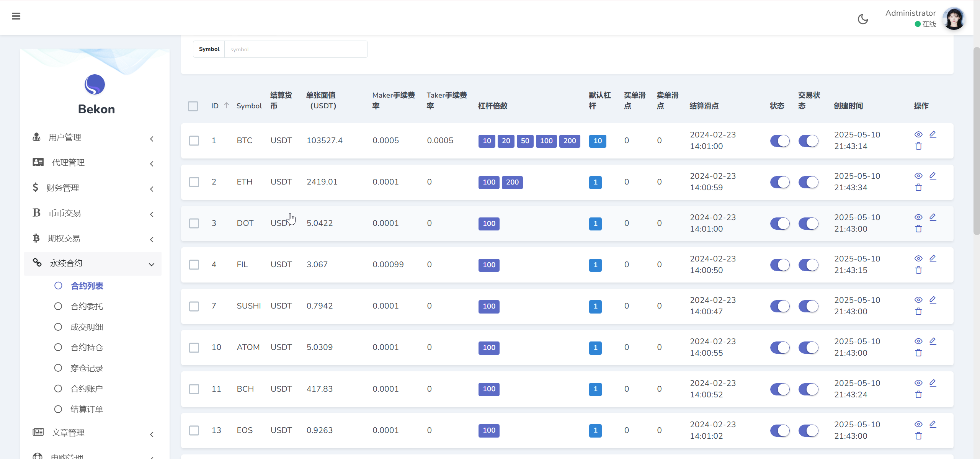Focus the Symbol search field

296,49
